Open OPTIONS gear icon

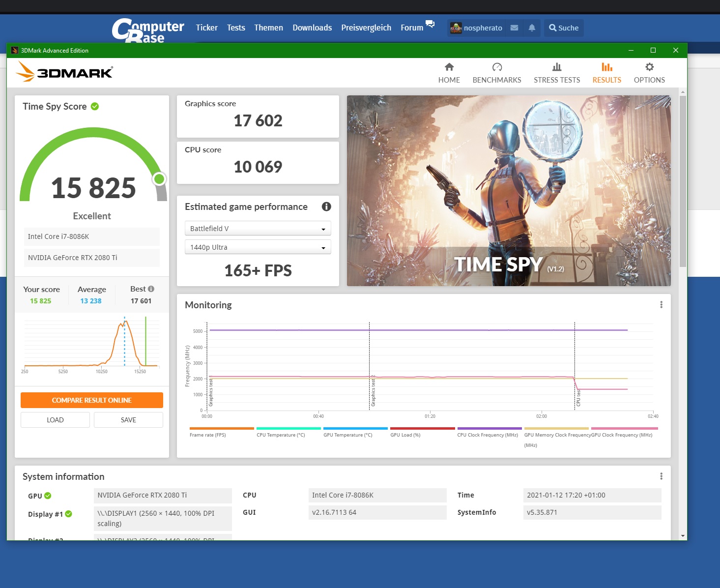coord(649,67)
